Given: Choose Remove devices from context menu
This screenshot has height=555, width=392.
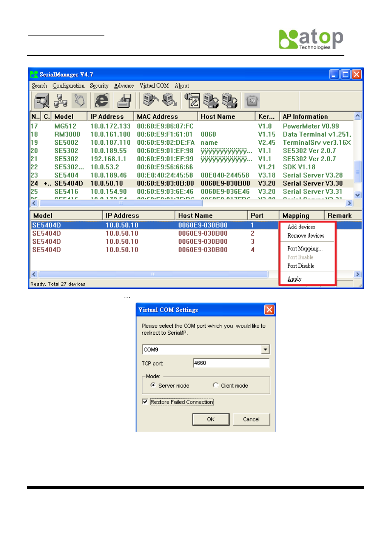Looking at the screenshot, I should click(306, 236).
